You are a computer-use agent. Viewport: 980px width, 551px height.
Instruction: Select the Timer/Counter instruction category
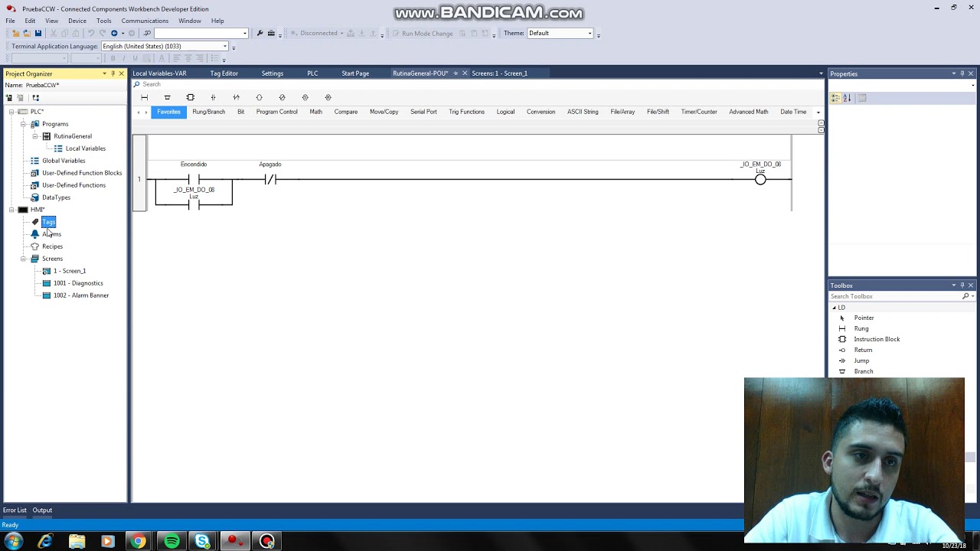point(699,112)
